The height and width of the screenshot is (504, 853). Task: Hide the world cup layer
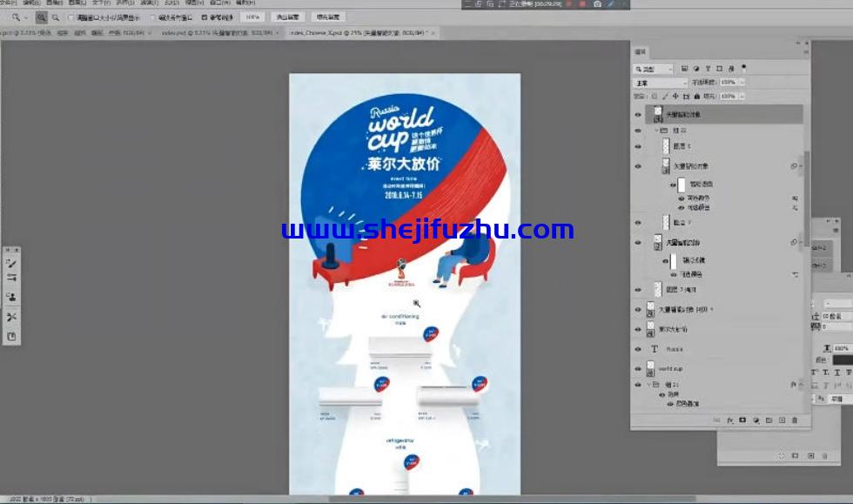(638, 368)
